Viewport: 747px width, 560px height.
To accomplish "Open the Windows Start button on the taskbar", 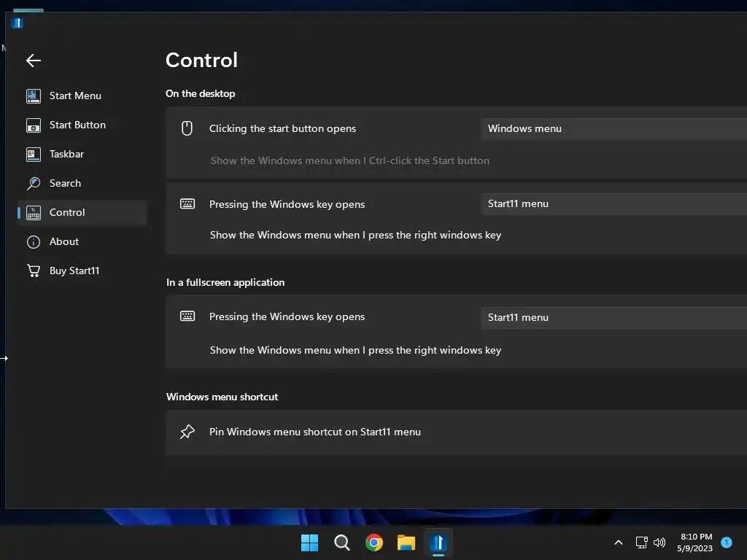I will [309, 542].
